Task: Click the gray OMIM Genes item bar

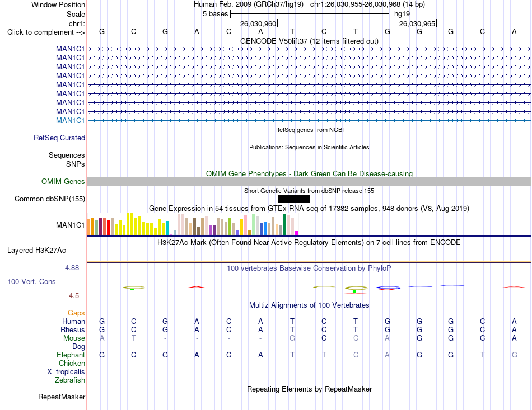Action: tap(309, 182)
